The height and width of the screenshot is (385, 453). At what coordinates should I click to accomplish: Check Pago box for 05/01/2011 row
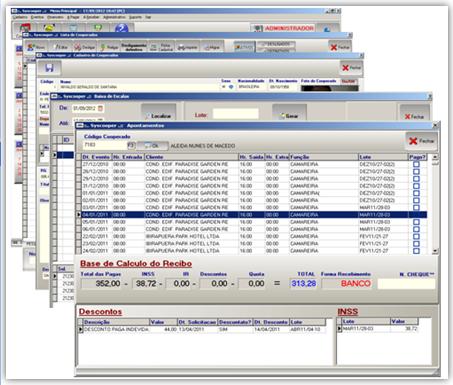[x=416, y=222]
